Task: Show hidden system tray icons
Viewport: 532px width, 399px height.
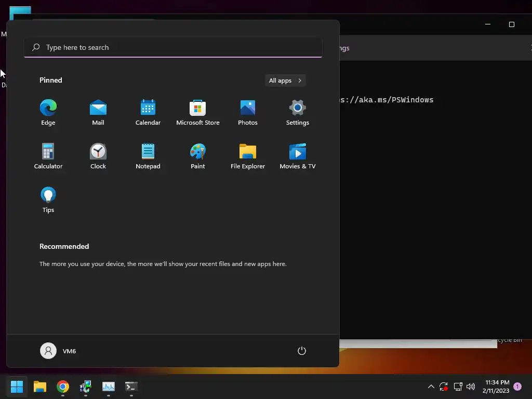Action: [431, 387]
